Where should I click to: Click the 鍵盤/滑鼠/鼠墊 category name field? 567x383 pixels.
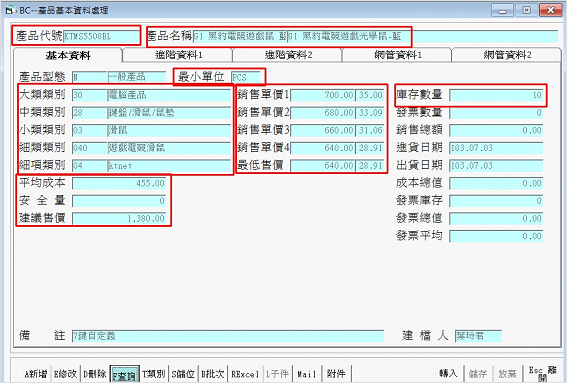click(169, 112)
